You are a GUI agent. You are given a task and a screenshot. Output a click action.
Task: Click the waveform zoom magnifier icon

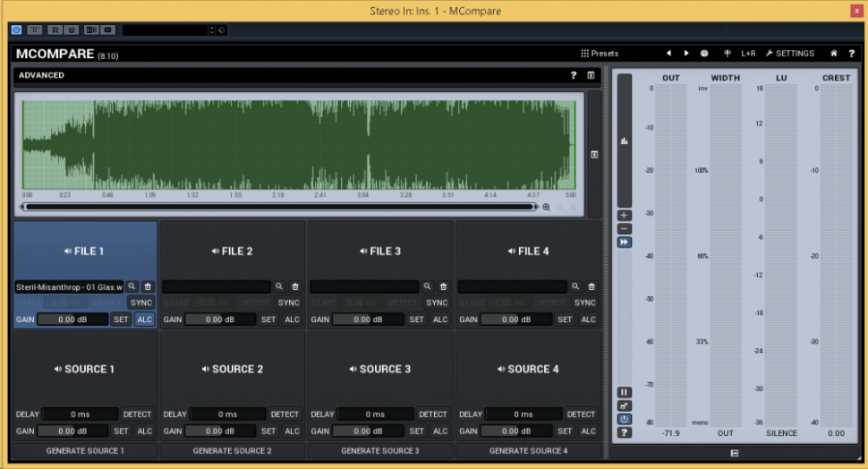pos(546,207)
